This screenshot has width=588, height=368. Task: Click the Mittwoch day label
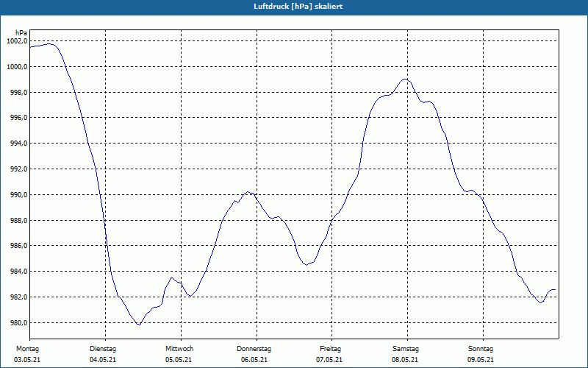coord(179,349)
